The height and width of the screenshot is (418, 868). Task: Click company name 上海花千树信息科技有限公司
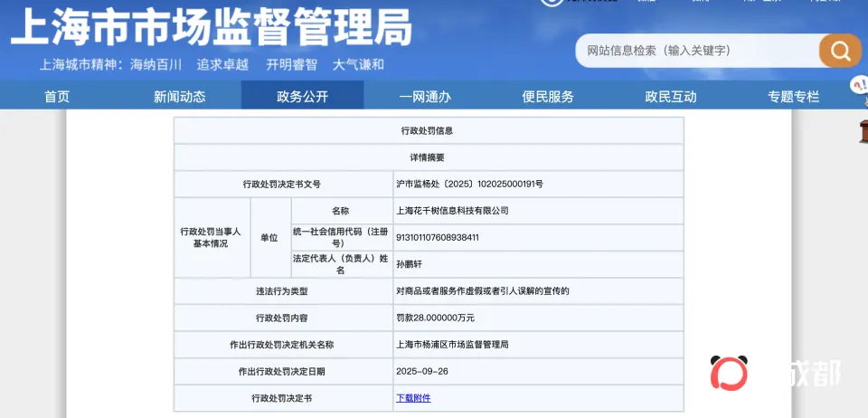tap(452, 211)
